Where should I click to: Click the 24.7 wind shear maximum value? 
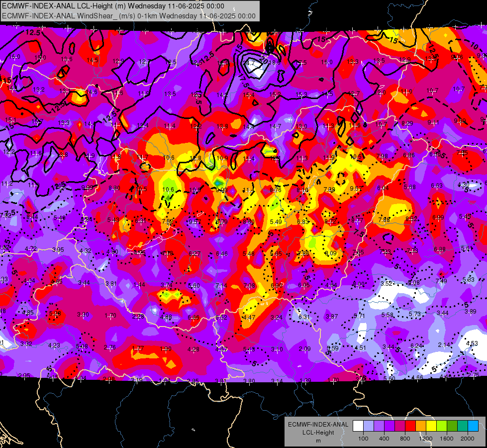(x=249, y=63)
